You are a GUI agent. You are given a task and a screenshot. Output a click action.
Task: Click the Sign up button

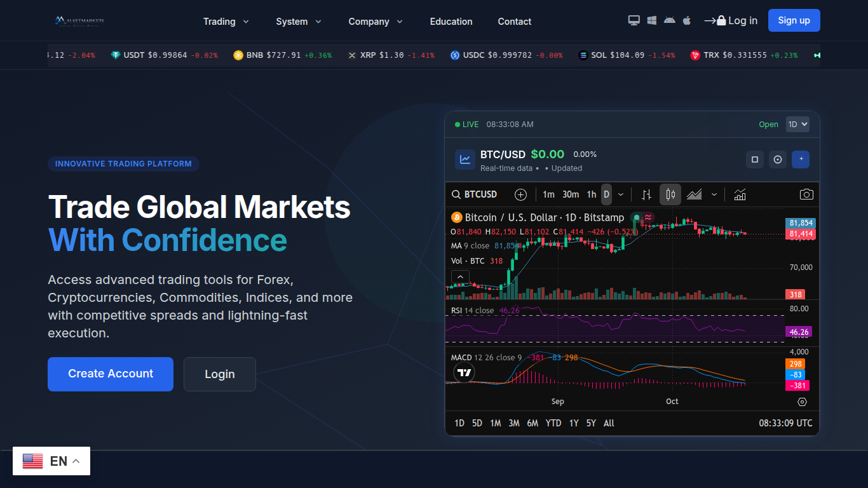click(794, 20)
